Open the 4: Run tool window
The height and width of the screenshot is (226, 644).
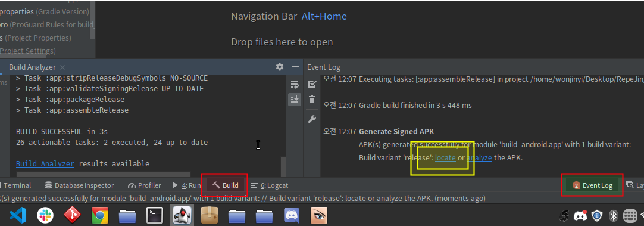(187, 185)
